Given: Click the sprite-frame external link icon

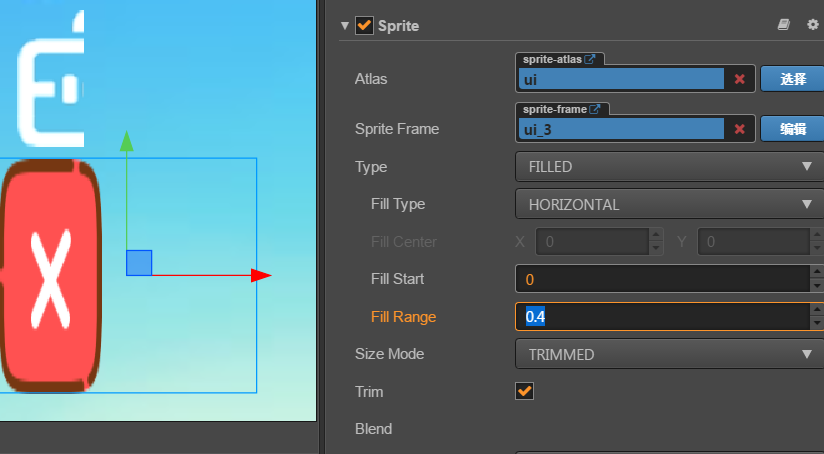Looking at the screenshot, I should (595, 109).
